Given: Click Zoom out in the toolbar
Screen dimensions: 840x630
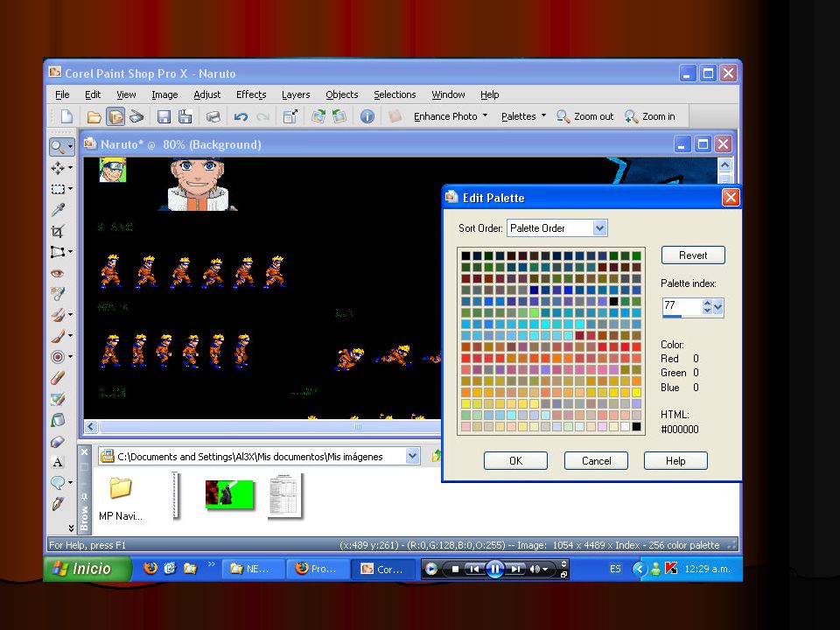Looking at the screenshot, I should click(x=585, y=116).
